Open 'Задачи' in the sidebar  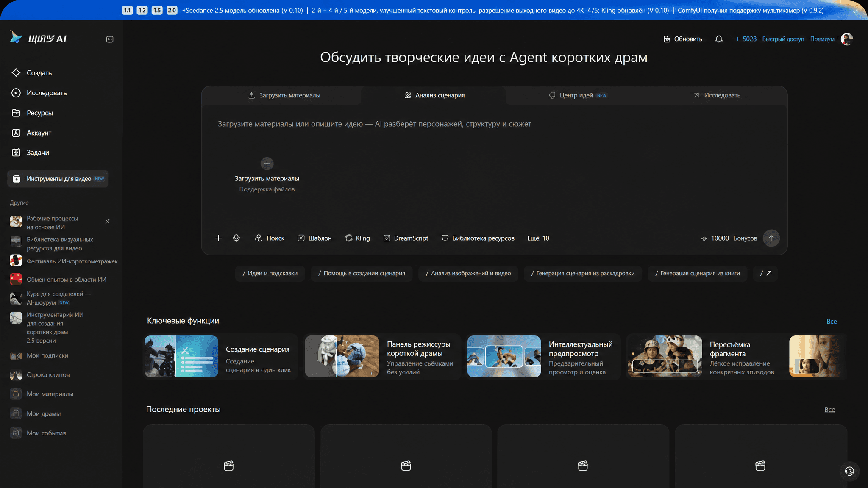(x=31, y=152)
